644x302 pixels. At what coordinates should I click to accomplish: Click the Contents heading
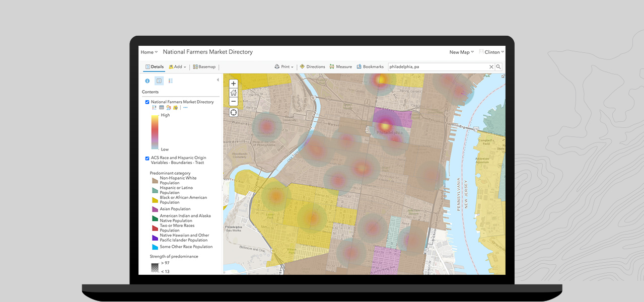(150, 92)
